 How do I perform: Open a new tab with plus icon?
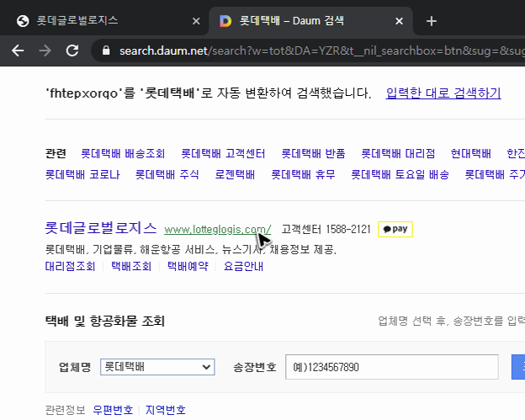[432, 21]
